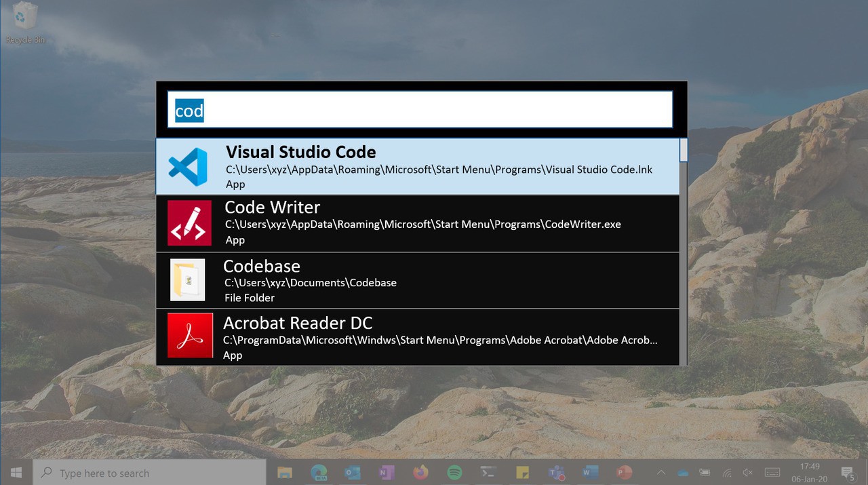Open PowerPoint from the taskbar
The height and width of the screenshot is (485, 868).
624,472
